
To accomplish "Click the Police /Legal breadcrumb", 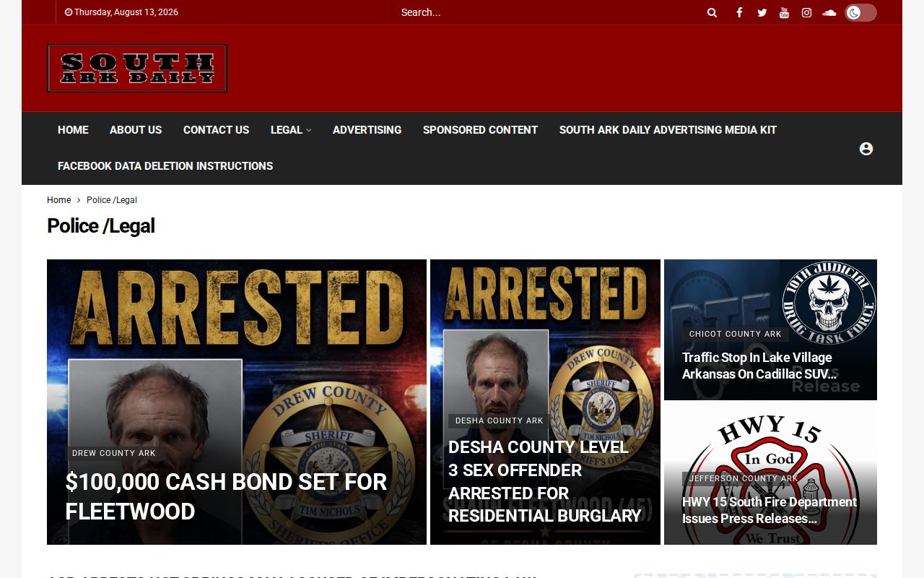I will point(112,200).
